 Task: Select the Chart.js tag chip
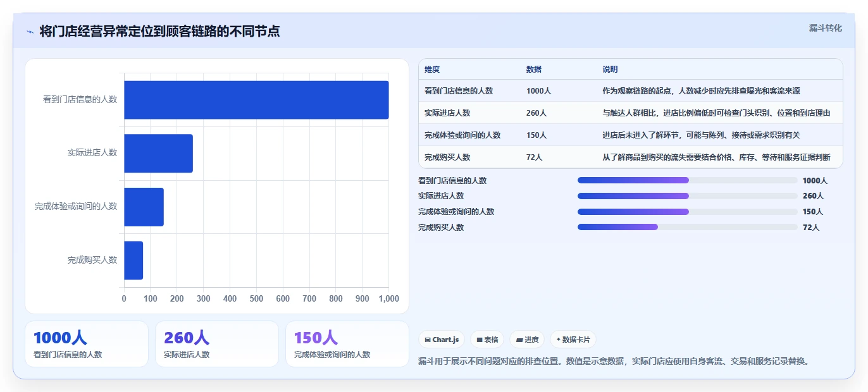442,340
